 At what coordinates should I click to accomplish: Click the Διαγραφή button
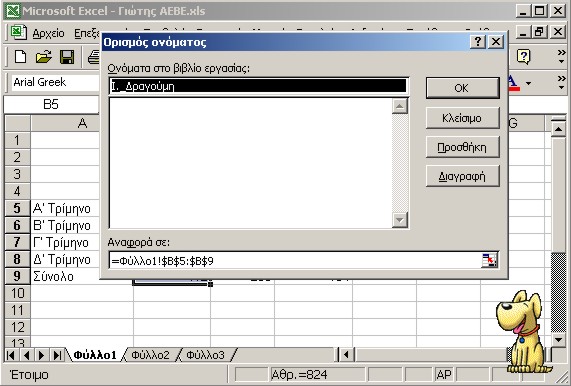[462, 176]
